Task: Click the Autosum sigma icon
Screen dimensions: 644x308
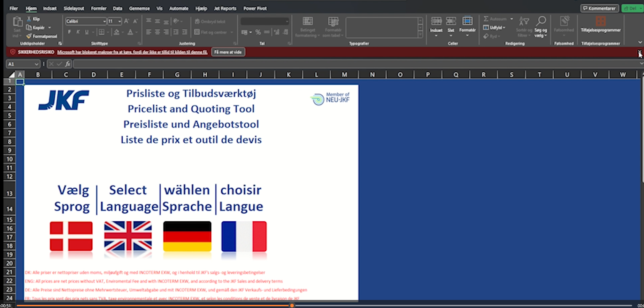Action: pos(486,19)
